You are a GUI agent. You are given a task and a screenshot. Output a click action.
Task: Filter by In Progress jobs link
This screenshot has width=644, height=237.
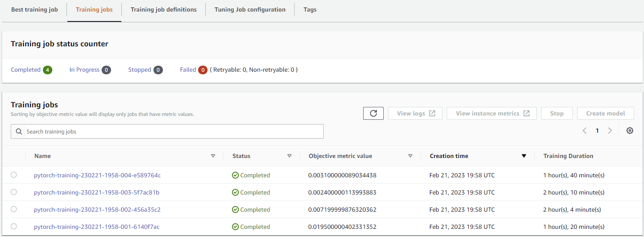[84, 70]
